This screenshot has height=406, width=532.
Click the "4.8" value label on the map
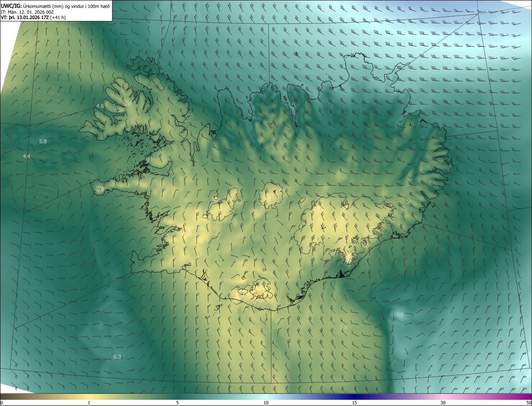[x=100, y=106]
